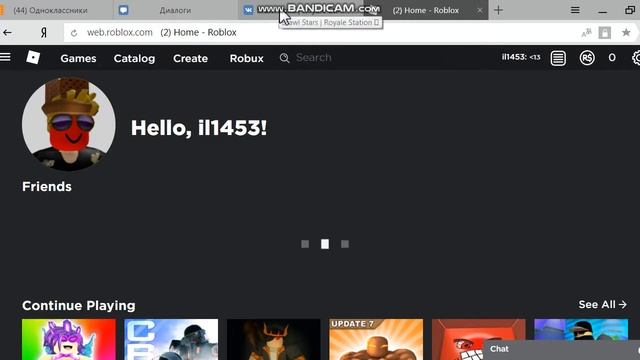
Task: Bookmark the page with star icon
Action: pos(626,33)
